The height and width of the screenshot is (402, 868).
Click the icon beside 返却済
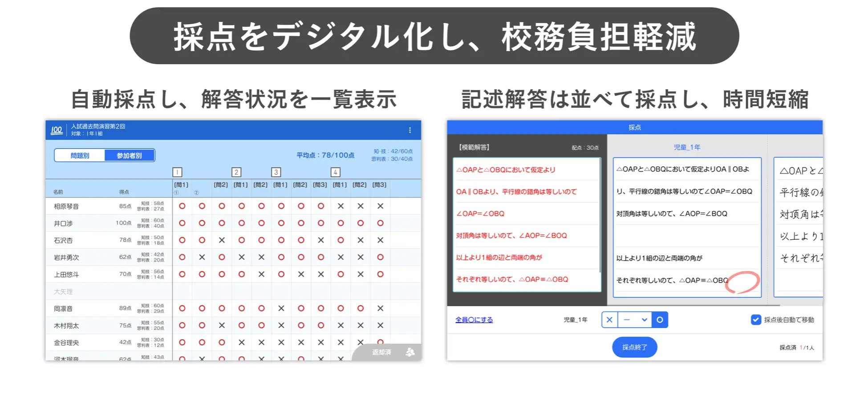click(410, 352)
